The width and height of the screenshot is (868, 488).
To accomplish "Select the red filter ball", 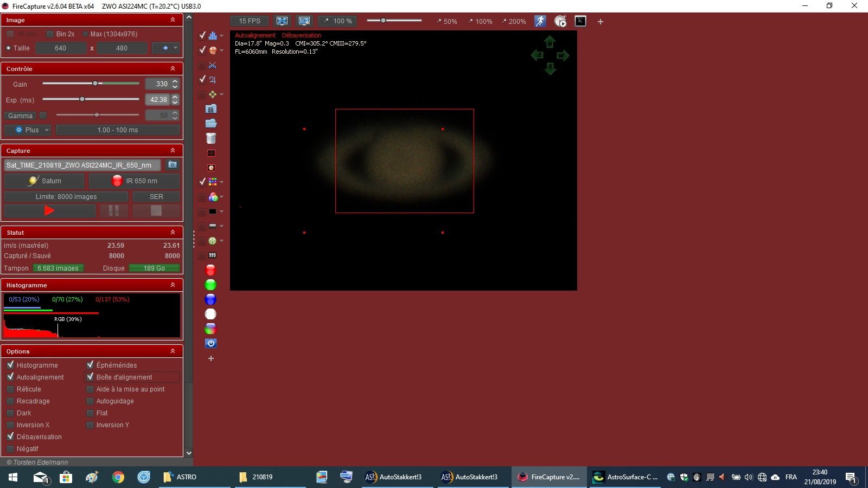I will [210, 270].
